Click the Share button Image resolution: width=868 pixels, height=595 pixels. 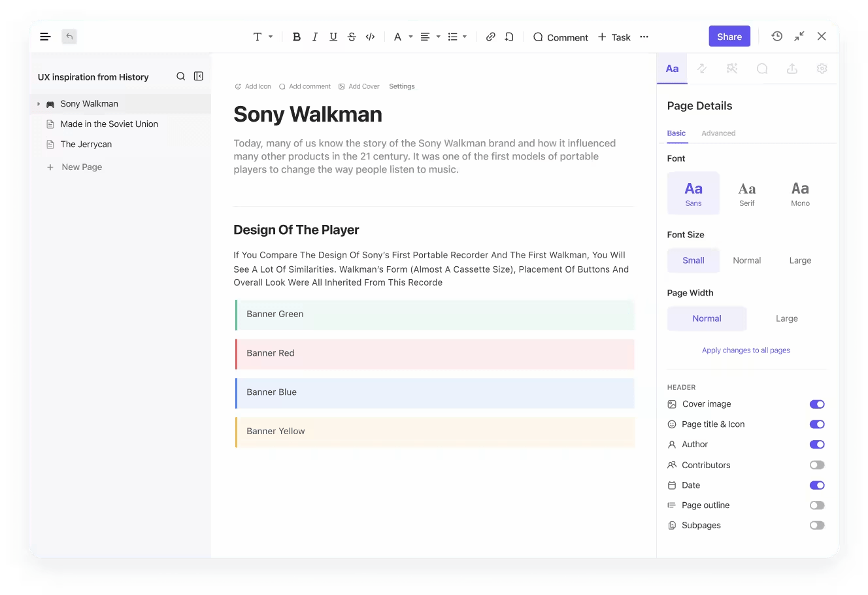[x=729, y=37]
